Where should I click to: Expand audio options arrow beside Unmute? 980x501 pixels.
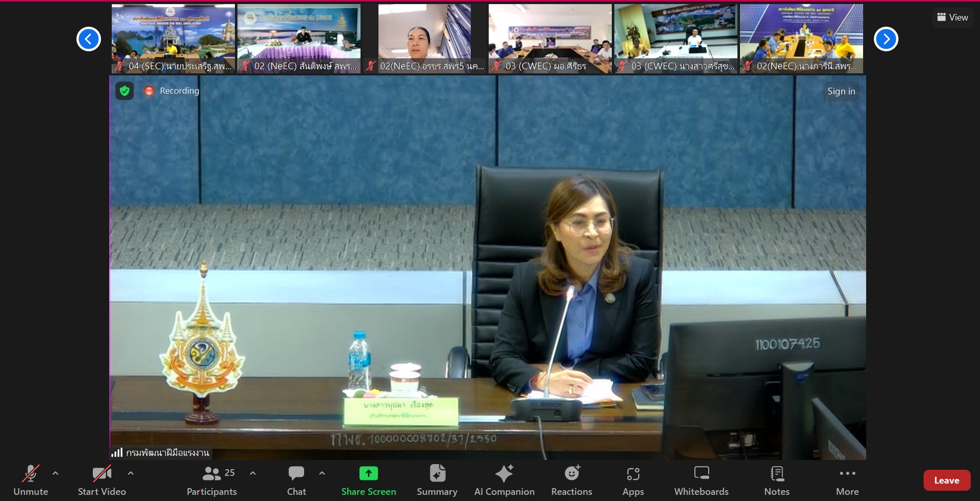(x=55, y=473)
